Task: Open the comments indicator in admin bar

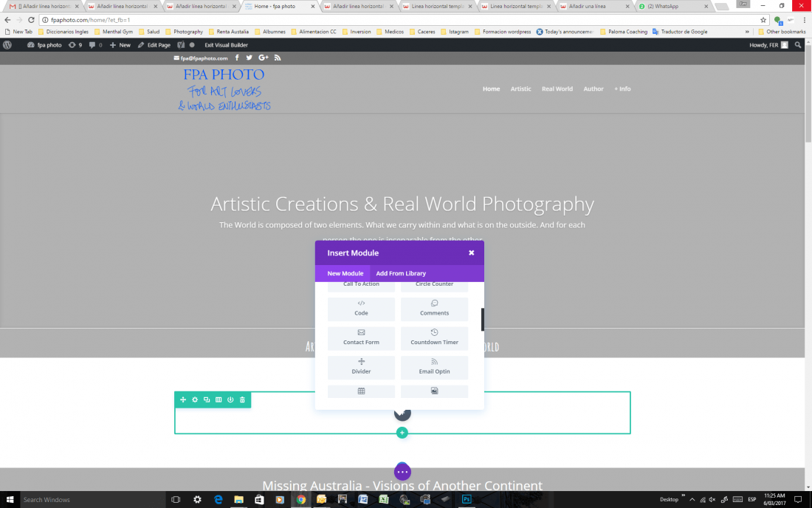Action: (95, 45)
